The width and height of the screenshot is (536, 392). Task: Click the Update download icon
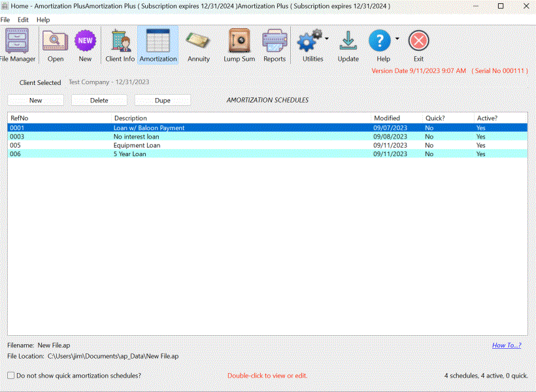click(348, 41)
